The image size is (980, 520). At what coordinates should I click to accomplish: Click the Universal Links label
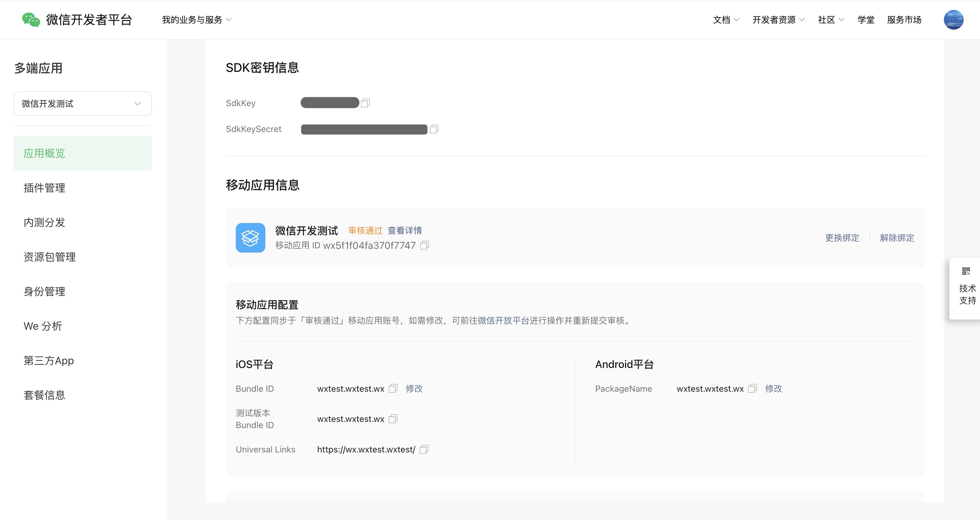tap(265, 450)
